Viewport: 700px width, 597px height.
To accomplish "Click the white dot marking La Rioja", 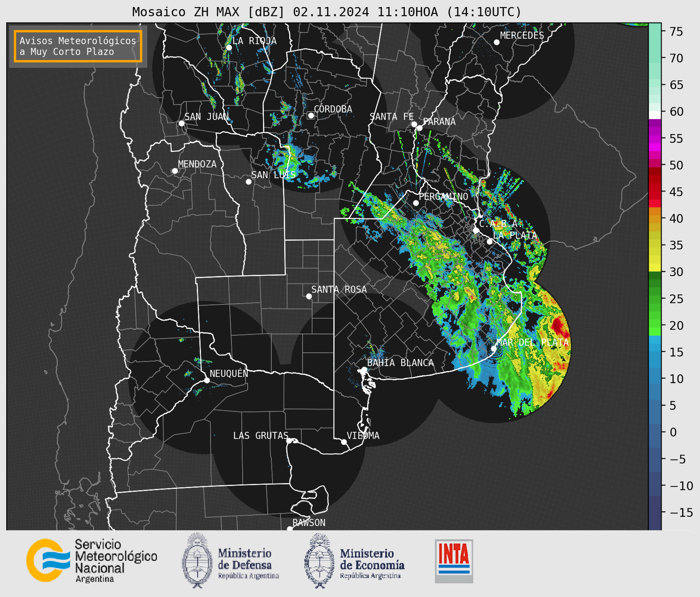I will [229, 48].
